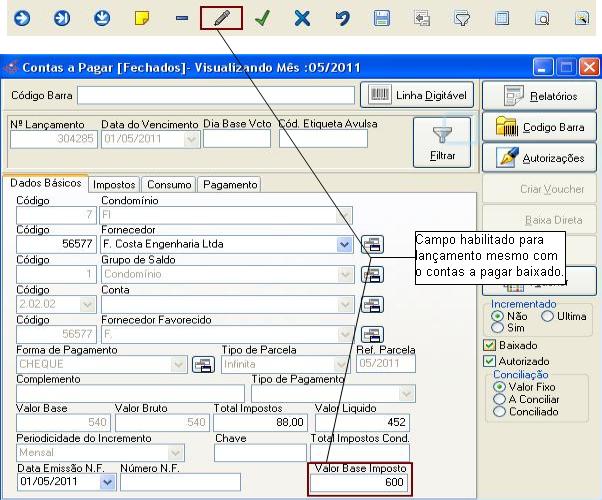Click the yellow sticky note icon

142,18
